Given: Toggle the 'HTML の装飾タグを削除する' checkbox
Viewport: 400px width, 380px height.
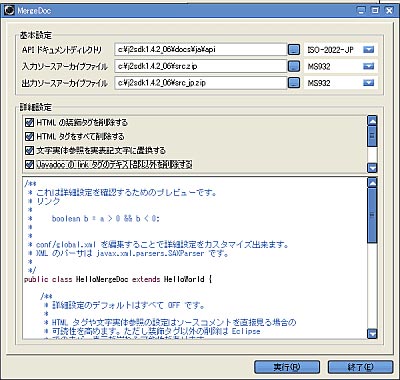Looking at the screenshot, I should (x=30, y=122).
